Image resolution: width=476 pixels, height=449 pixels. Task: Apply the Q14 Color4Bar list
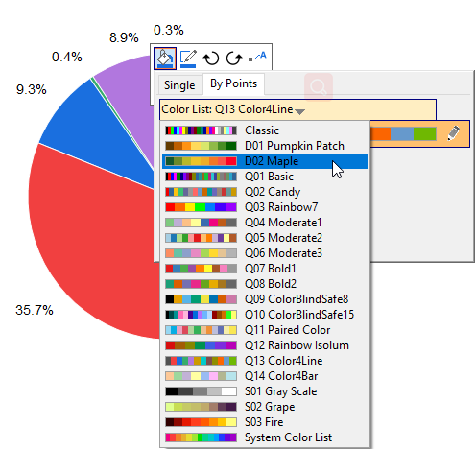pos(265,376)
